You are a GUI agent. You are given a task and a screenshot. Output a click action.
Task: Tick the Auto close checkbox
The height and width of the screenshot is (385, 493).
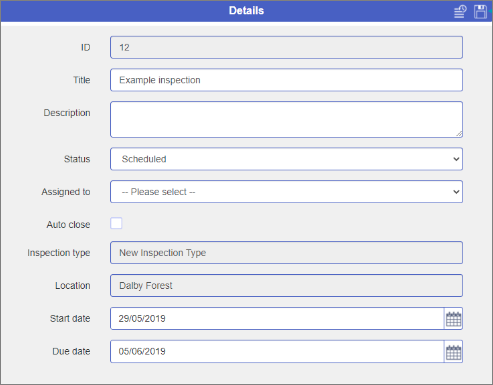point(116,223)
